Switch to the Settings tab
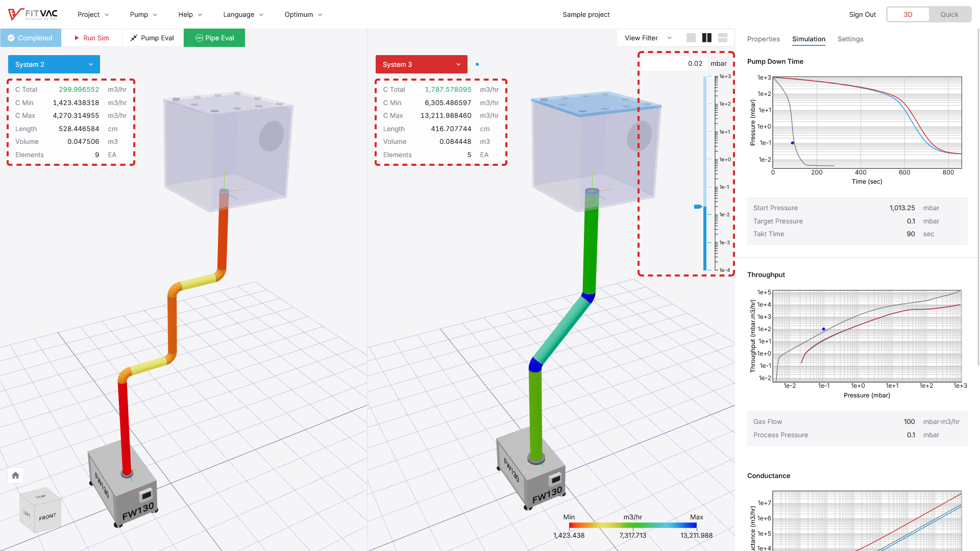This screenshot has width=980, height=551. [x=850, y=38]
